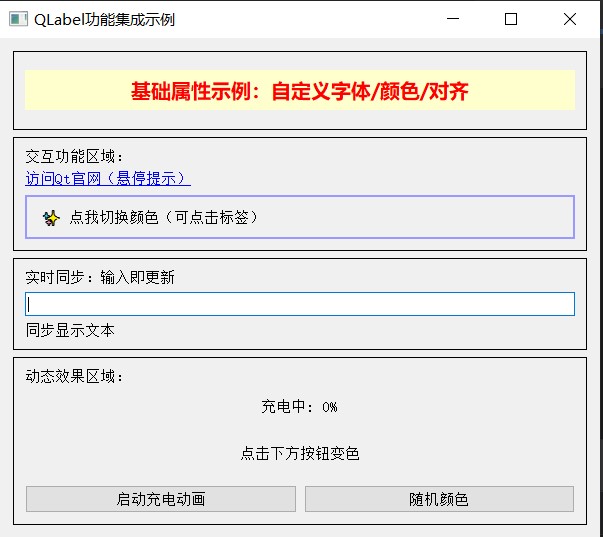Click the 交互功能区域 section label
This screenshot has width=603, height=537.
coord(76,156)
